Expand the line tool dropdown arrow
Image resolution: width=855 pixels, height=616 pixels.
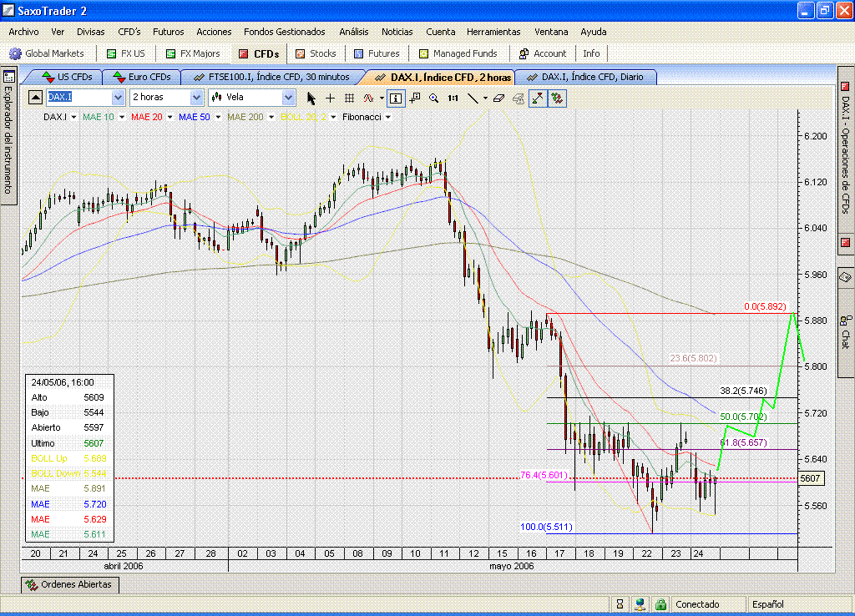point(485,98)
